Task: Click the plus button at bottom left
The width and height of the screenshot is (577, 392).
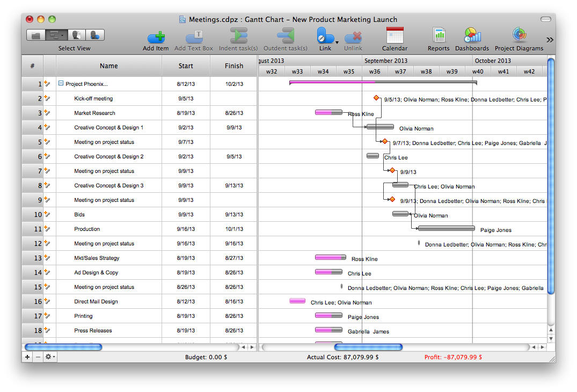Action: tap(27, 357)
